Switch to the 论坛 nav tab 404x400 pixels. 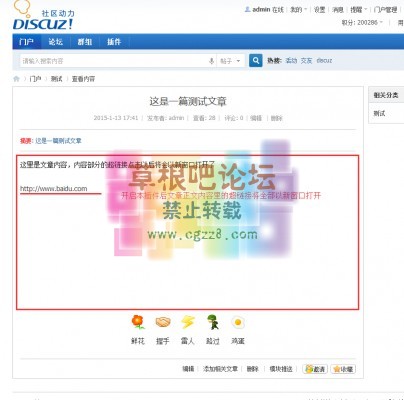point(56,42)
